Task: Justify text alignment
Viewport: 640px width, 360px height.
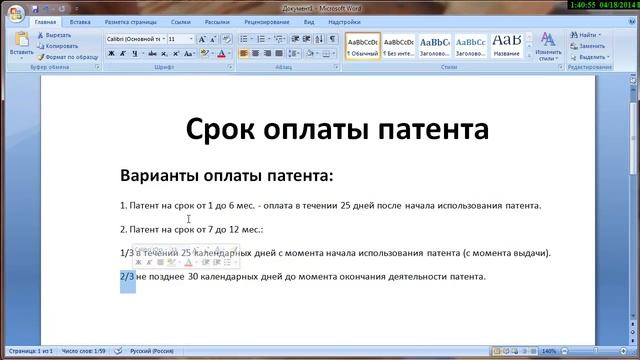Action: pos(279,53)
